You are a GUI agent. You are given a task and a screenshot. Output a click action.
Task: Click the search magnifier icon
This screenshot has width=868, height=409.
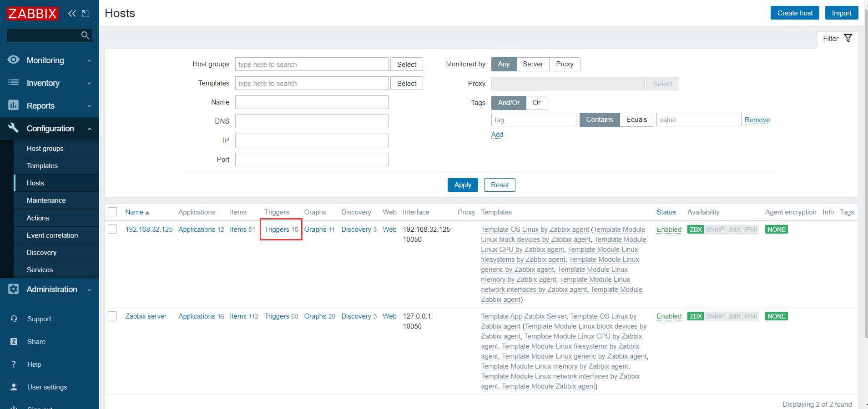(85, 35)
